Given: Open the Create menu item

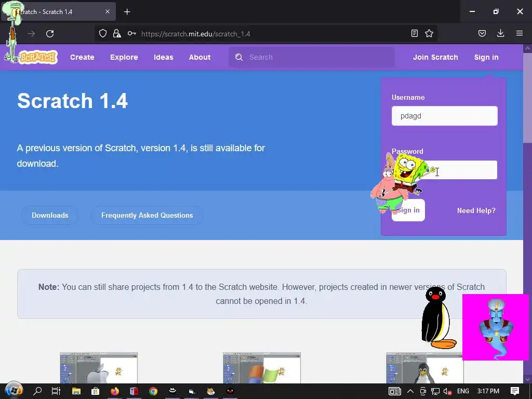Looking at the screenshot, I should (82, 57).
